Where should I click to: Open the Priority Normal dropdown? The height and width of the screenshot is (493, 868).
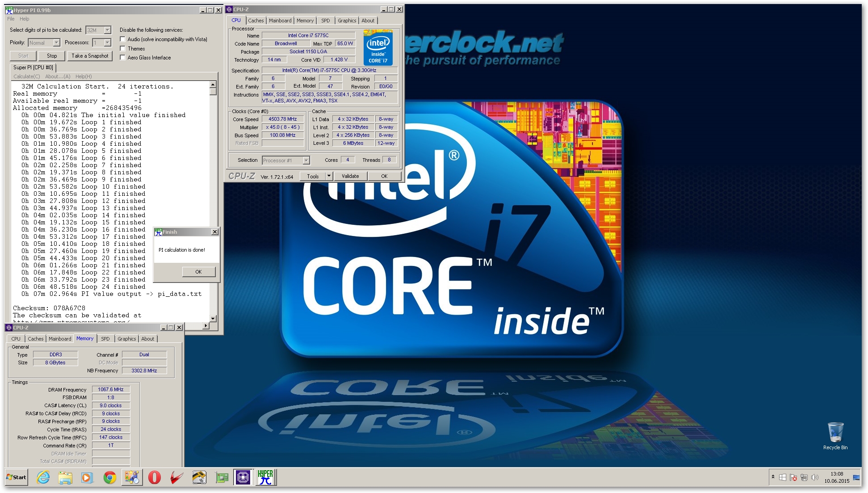pos(57,43)
